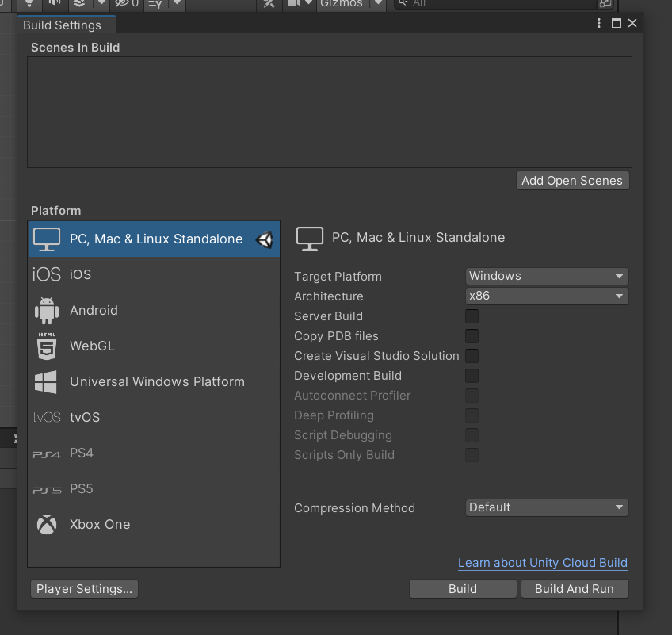Click Add Open Scenes button
This screenshot has height=635, width=672.
(573, 181)
